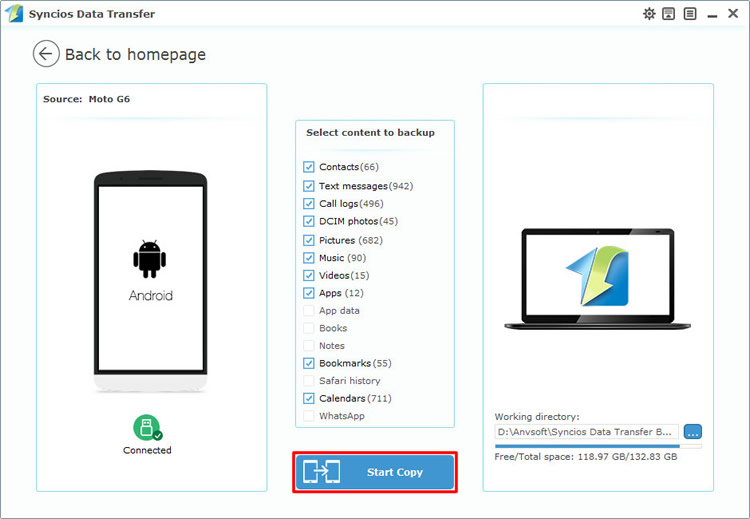Click the Android phone image

150,282
